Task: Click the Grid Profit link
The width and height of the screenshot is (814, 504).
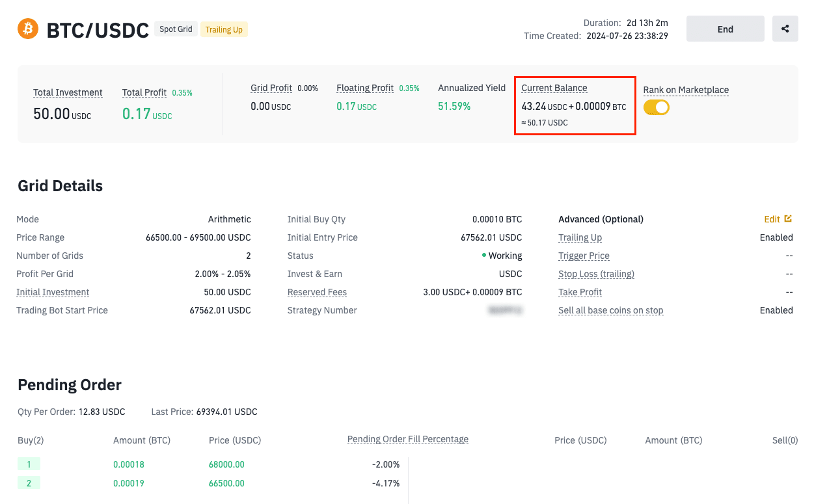Action: click(271, 88)
